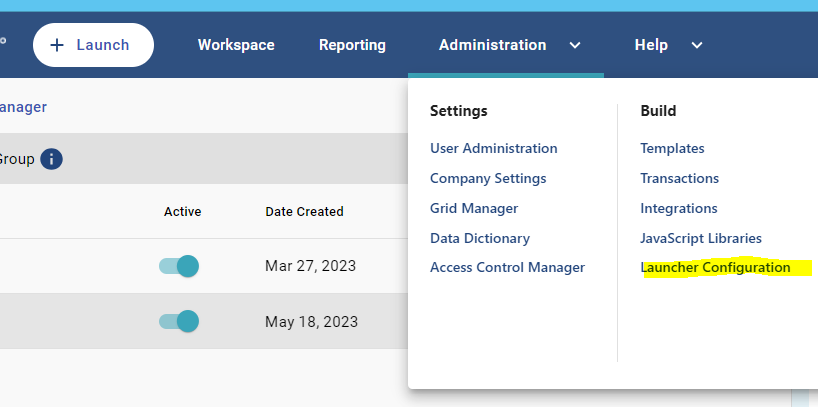Open User Administration settings
The image size is (818, 407).
(494, 148)
